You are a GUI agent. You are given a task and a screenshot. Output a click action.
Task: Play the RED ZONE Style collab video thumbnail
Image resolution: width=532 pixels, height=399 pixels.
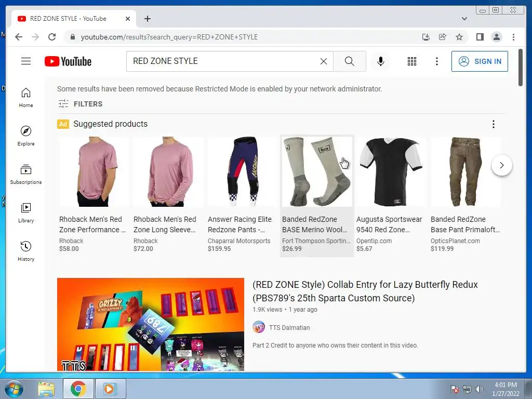151,324
